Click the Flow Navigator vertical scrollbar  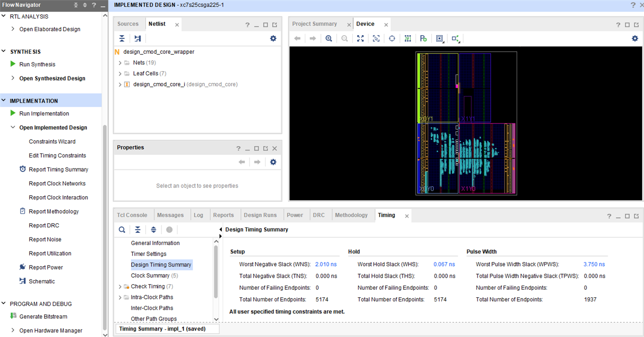click(x=105, y=226)
